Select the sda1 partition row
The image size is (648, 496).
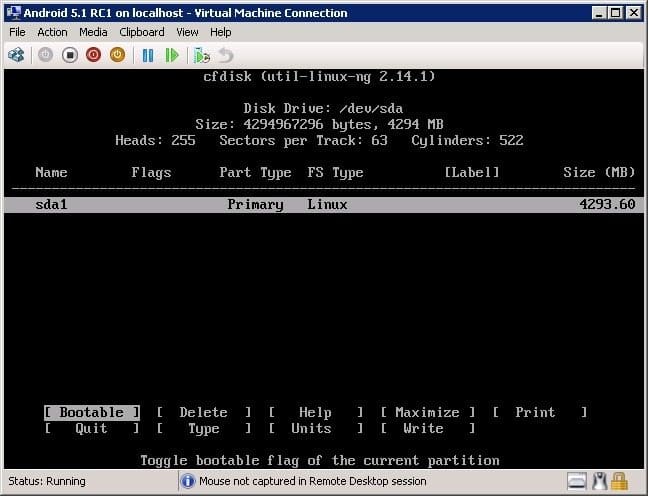324,205
